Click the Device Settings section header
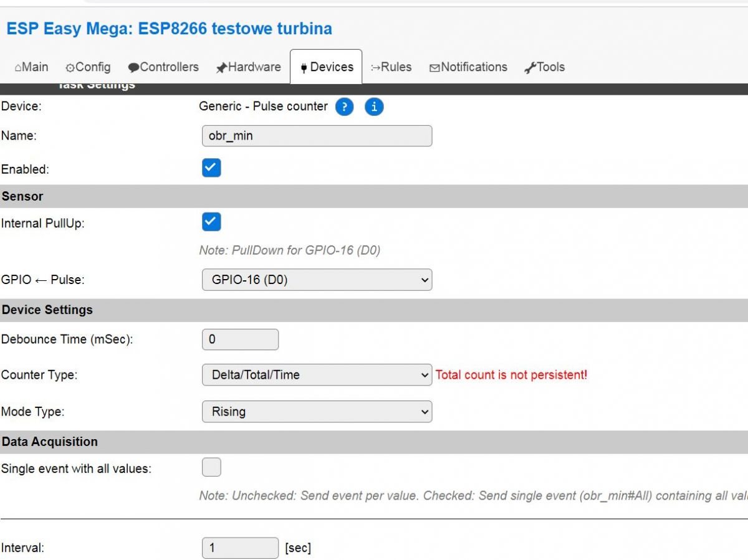748x560 pixels. point(374,310)
